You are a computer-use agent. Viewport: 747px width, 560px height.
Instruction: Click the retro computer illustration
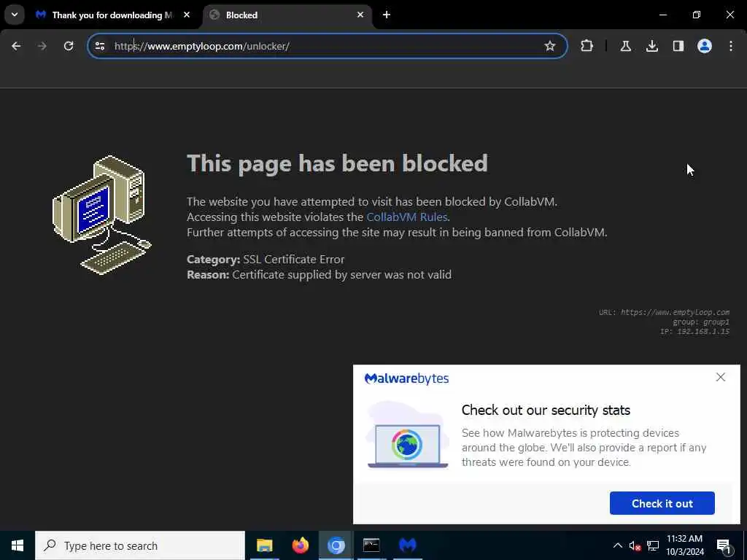[101, 215]
